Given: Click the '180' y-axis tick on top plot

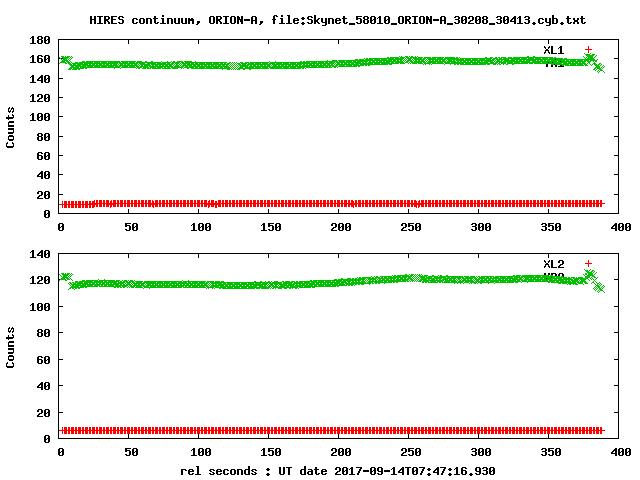Looking at the screenshot, I should coord(40,40).
